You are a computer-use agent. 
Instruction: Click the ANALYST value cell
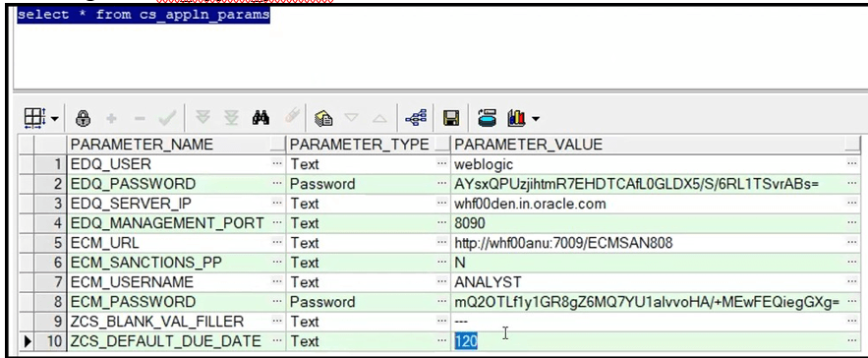656,282
